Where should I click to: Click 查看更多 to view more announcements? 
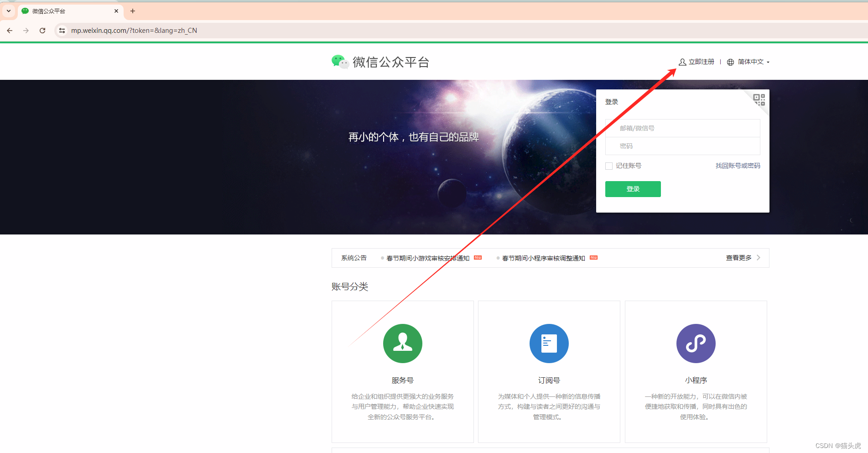739,258
